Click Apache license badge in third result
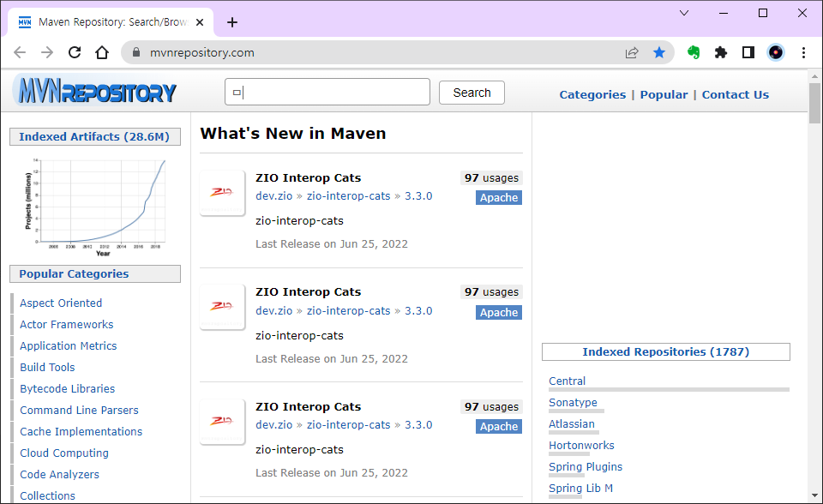Viewport: 823px width, 504px height. (499, 426)
